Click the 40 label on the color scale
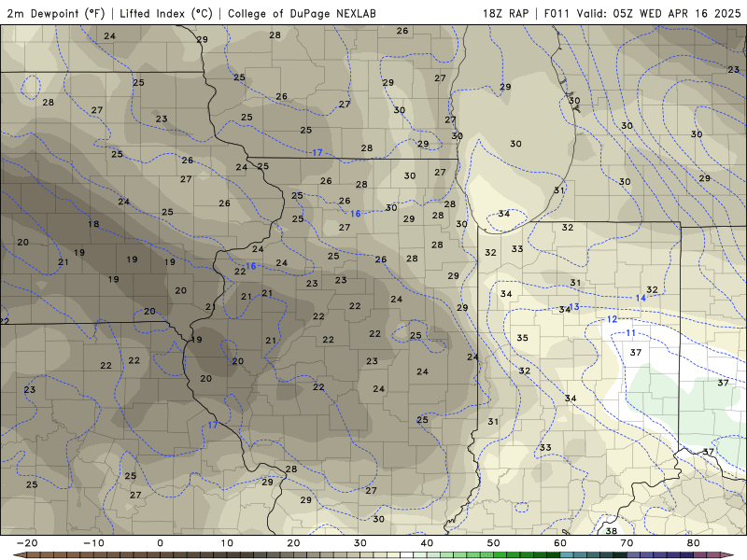747x560 pixels. coord(427,543)
